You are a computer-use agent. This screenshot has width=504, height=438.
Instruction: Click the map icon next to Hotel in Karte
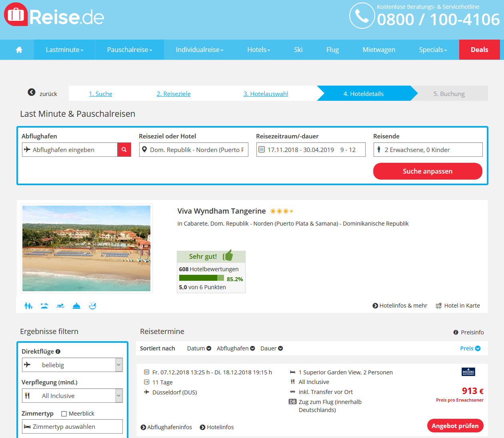pyautogui.click(x=439, y=306)
